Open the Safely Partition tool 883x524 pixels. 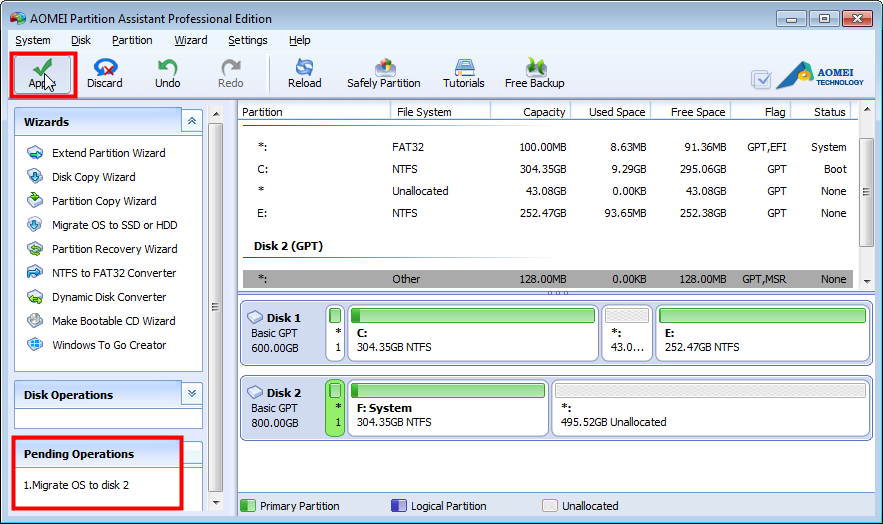click(383, 74)
